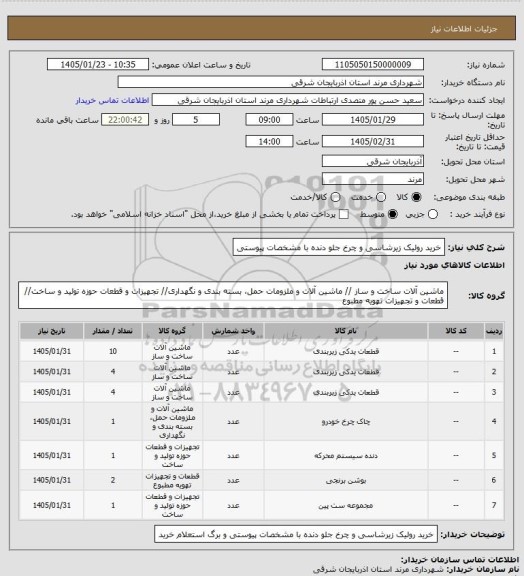Select row 4 item جاک چرخ خودرو
Viewport: 524px width, 576px height.
point(346,422)
